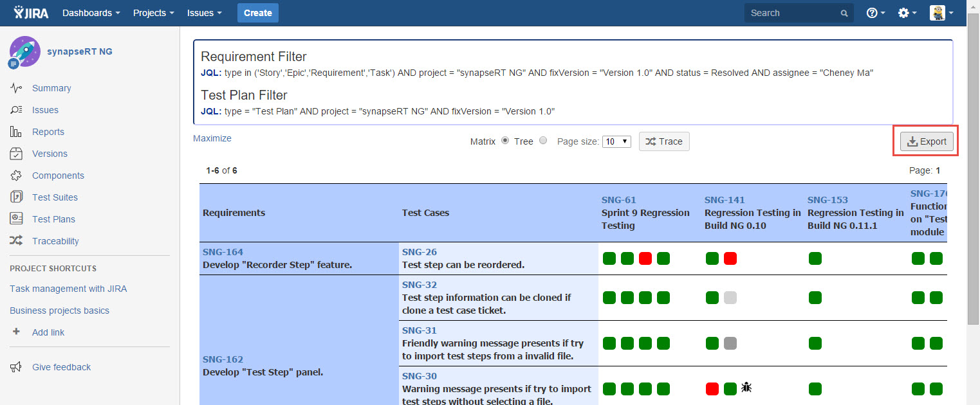Open Test Suites in the sidebar
Viewport: 980px width, 405px height.
coord(55,197)
